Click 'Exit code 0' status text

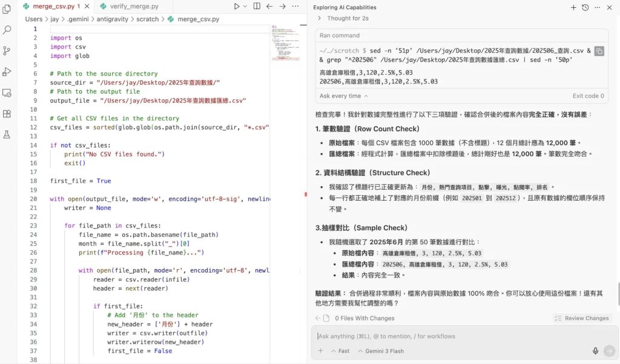[x=589, y=96]
